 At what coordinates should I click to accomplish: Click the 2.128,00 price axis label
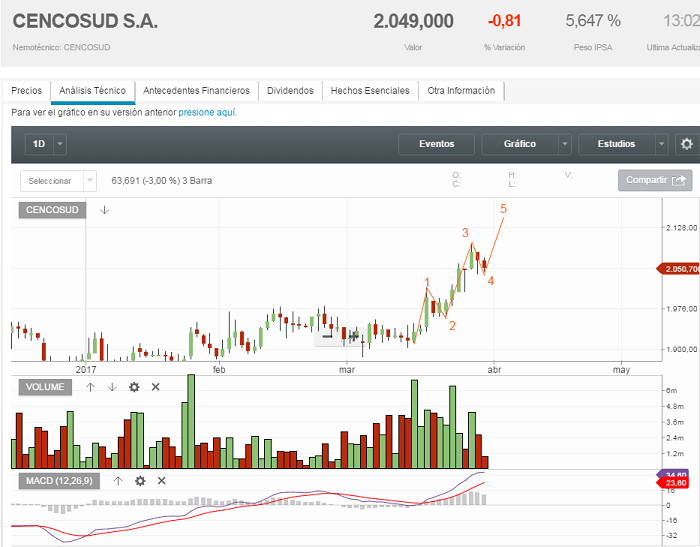(x=682, y=228)
